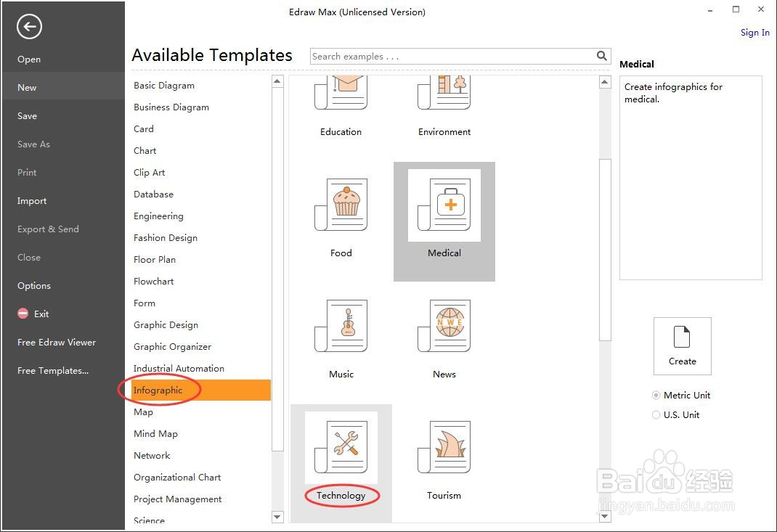
Task: Select the Metric Unit radio button
Action: point(656,396)
